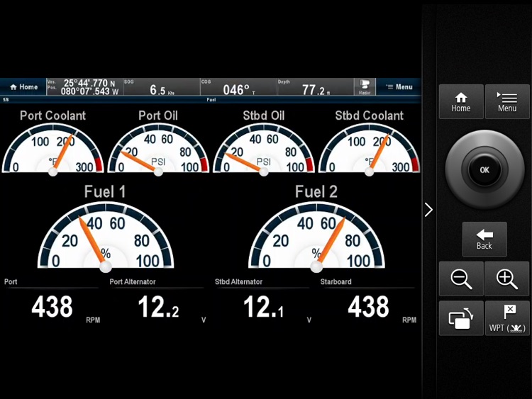Click the Menu icon on remote panel
This screenshot has height=399, width=532.
coord(507,102)
